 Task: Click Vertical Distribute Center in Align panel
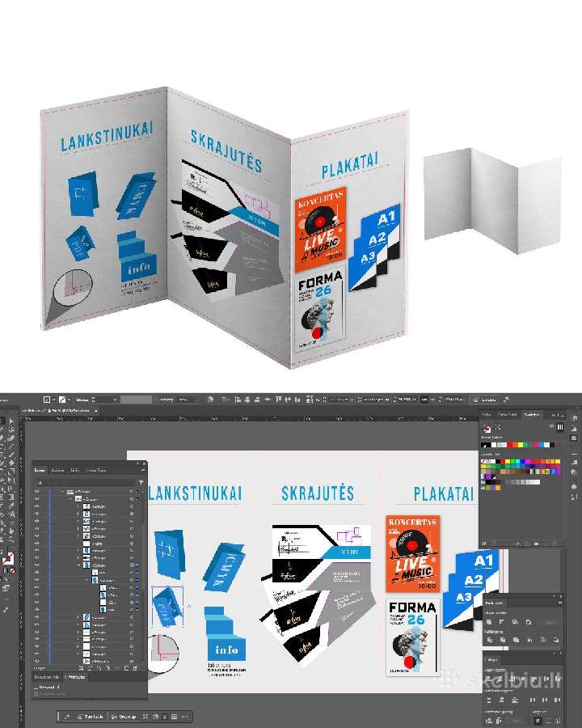[x=501, y=700]
